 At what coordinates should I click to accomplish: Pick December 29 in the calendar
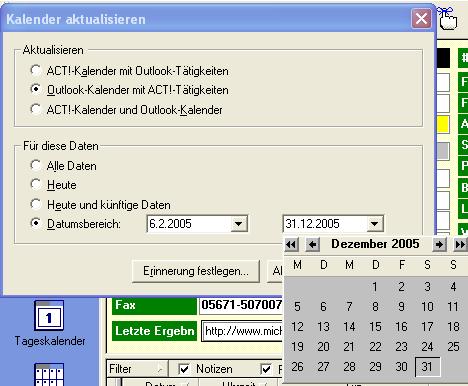click(x=375, y=367)
